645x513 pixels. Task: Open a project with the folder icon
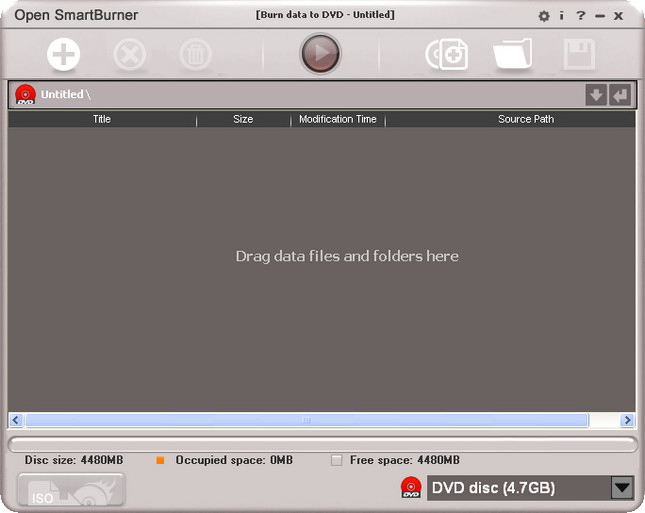tap(512, 53)
